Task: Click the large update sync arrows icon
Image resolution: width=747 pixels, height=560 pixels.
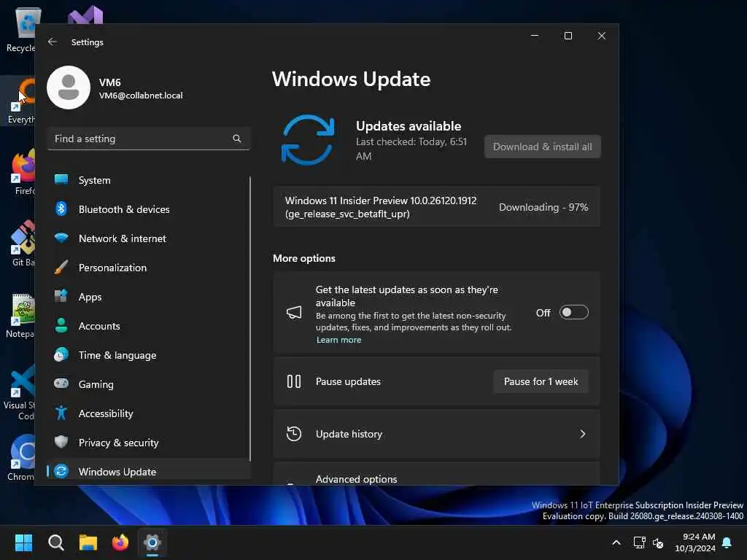Action: pyautogui.click(x=308, y=140)
